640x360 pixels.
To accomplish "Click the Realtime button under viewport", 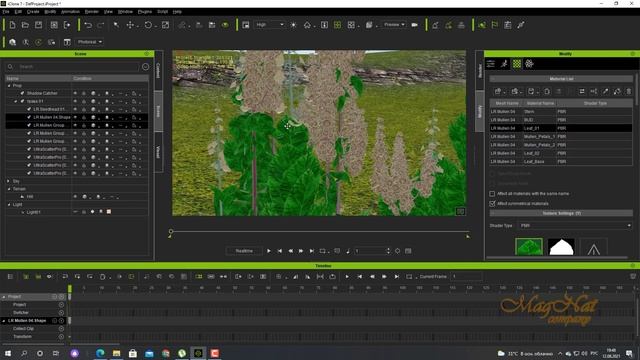I will point(244,251).
